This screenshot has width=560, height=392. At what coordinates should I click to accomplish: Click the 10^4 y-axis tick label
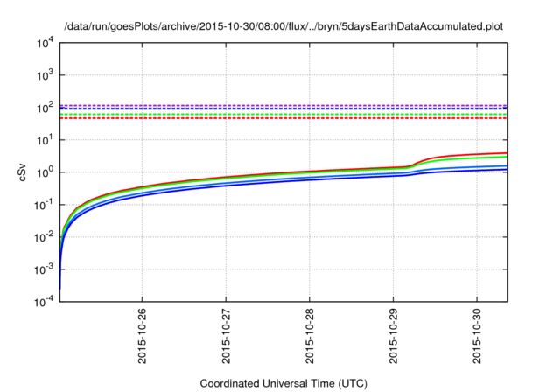[x=45, y=43]
